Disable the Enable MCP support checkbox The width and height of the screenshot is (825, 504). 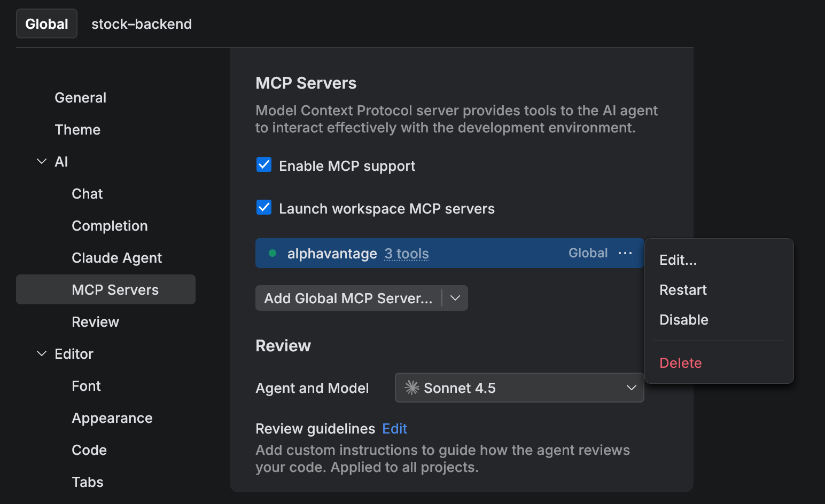click(263, 165)
